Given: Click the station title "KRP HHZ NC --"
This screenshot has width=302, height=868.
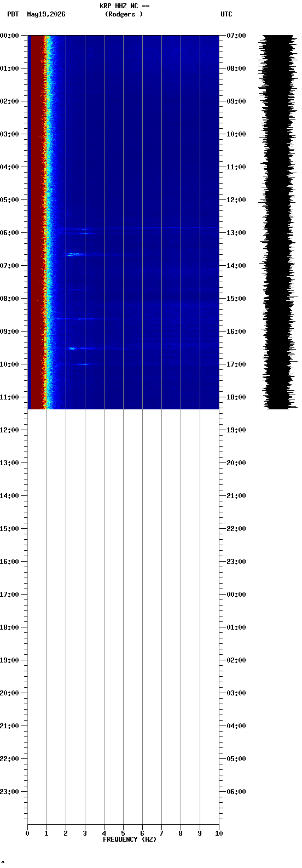Looking at the screenshot, I should tap(124, 6).
